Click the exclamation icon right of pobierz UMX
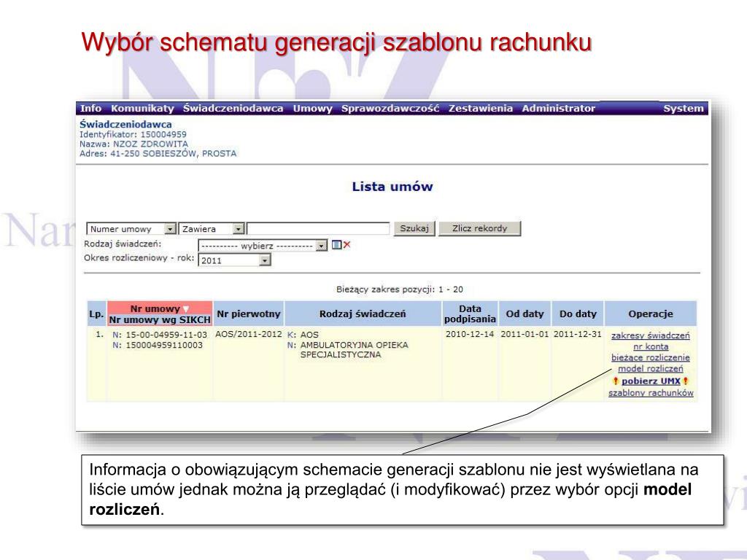The width and height of the screenshot is (747, 560). click(x=685, y=381)
